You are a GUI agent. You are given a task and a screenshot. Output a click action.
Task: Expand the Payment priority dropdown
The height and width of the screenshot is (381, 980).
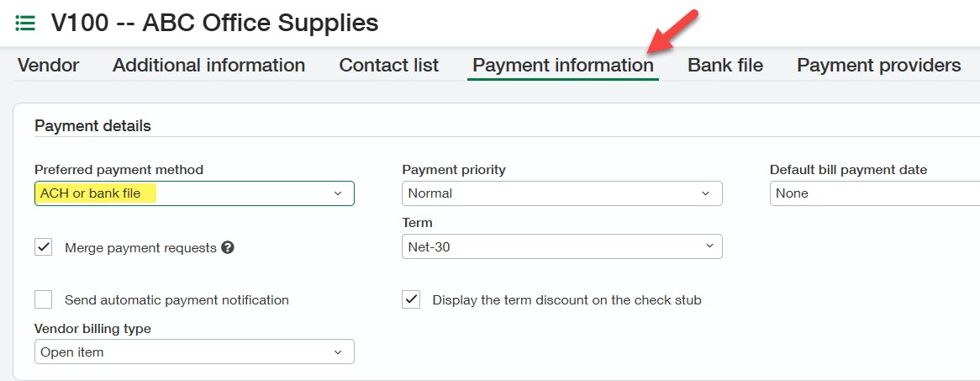(x=561, y=193)
